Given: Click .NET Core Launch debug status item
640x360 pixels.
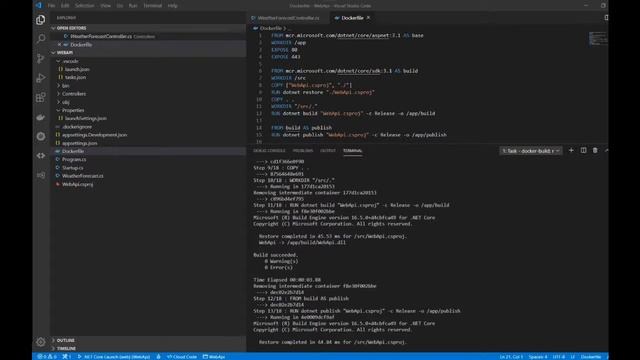Looking at the screenshot, I should (x=113, y=356).
